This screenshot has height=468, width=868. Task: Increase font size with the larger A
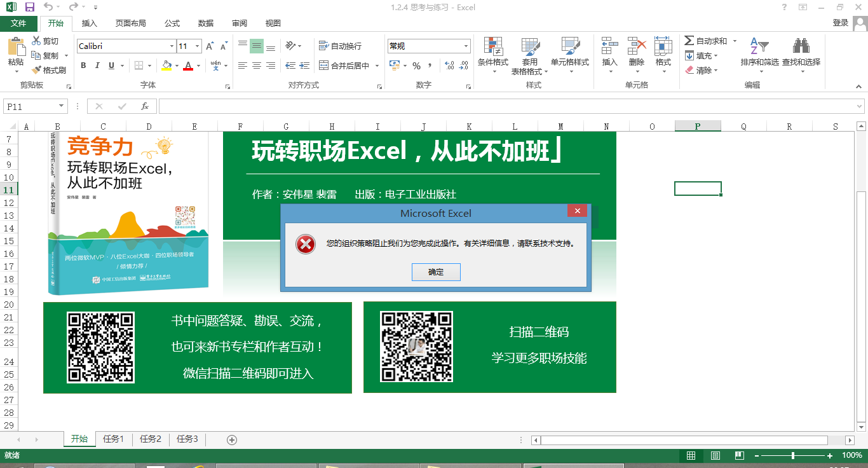click(x=210, y=46)
